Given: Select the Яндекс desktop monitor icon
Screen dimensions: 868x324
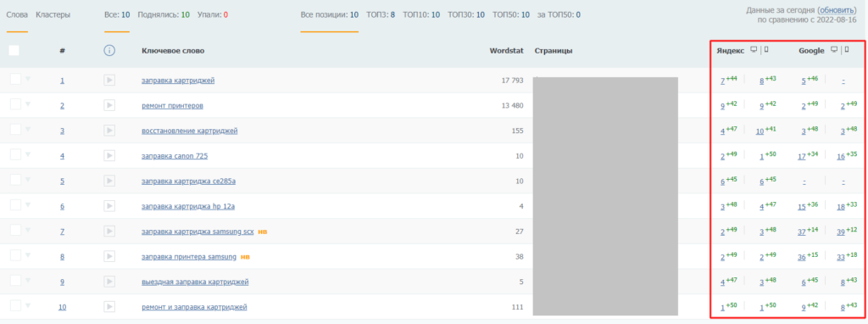Looking at the screenshot, I should (754, 50).
